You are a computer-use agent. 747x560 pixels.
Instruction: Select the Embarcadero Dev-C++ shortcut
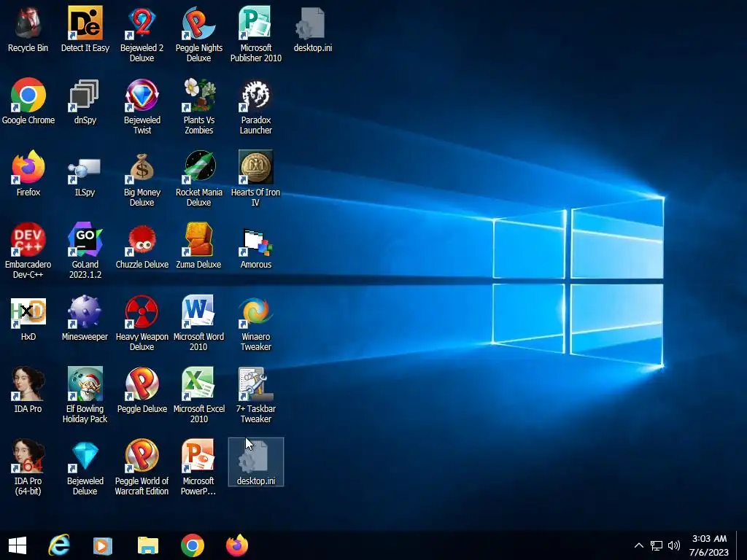(28, 250)
